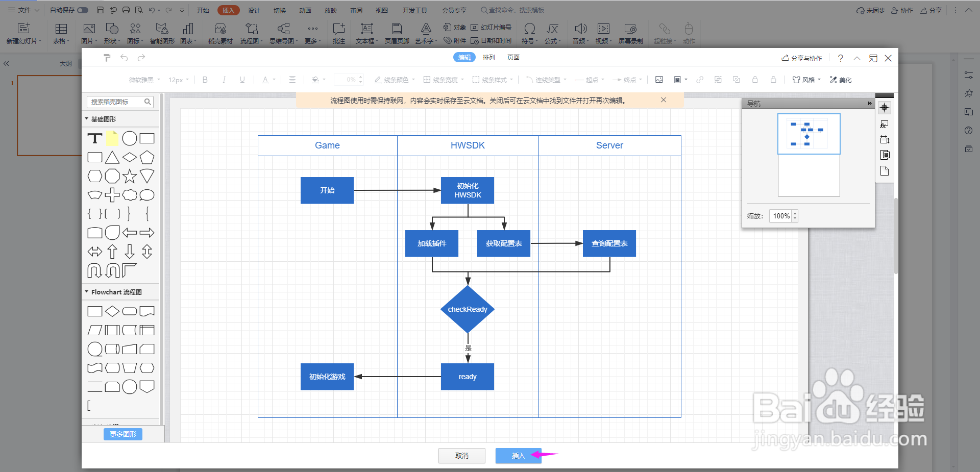Switch to the 排列 tab

tap(488, 58)
